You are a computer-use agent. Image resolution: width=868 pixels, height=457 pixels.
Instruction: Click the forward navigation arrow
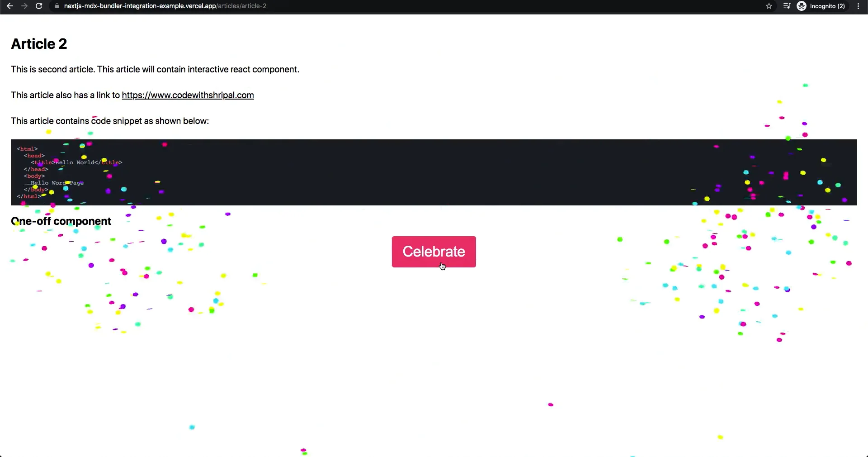[x=24, y=6]
